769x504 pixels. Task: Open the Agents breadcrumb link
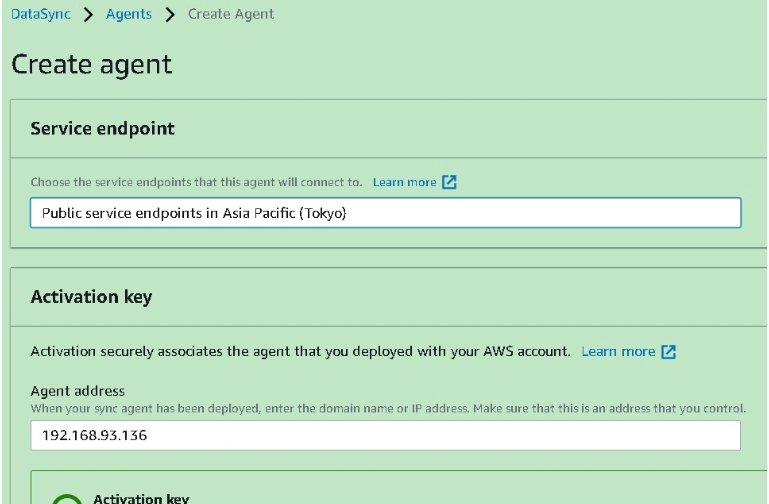[128, 14]
